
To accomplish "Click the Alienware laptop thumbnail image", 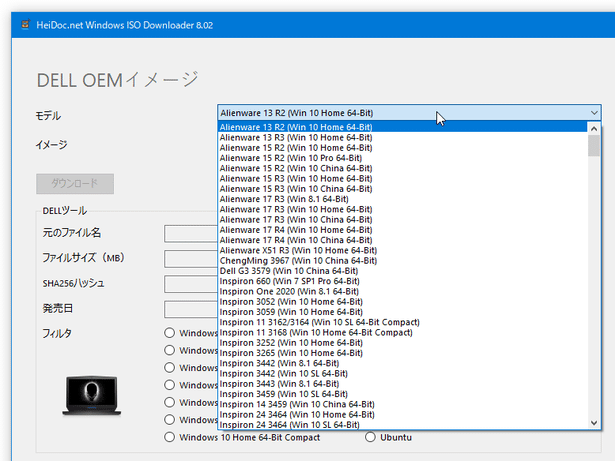I will [x=91, y=395].
